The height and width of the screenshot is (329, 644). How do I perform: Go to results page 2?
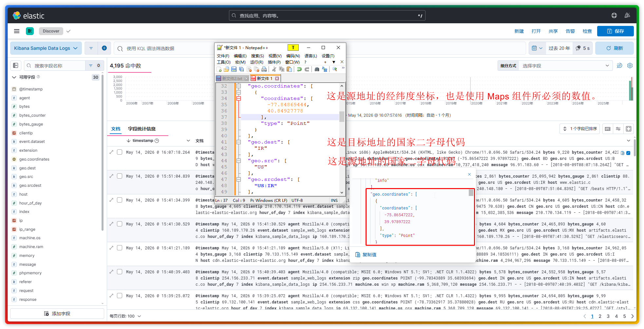(600, 316)
